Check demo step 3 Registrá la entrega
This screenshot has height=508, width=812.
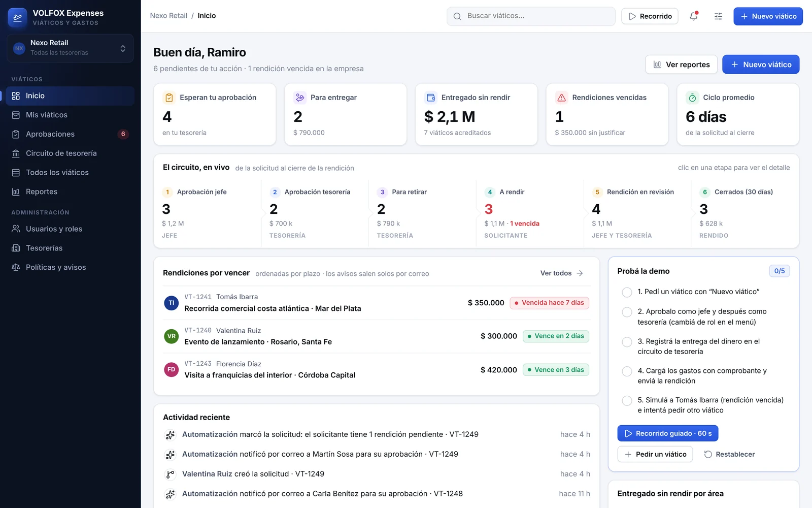pyautogui.click(x=627, y=342)
